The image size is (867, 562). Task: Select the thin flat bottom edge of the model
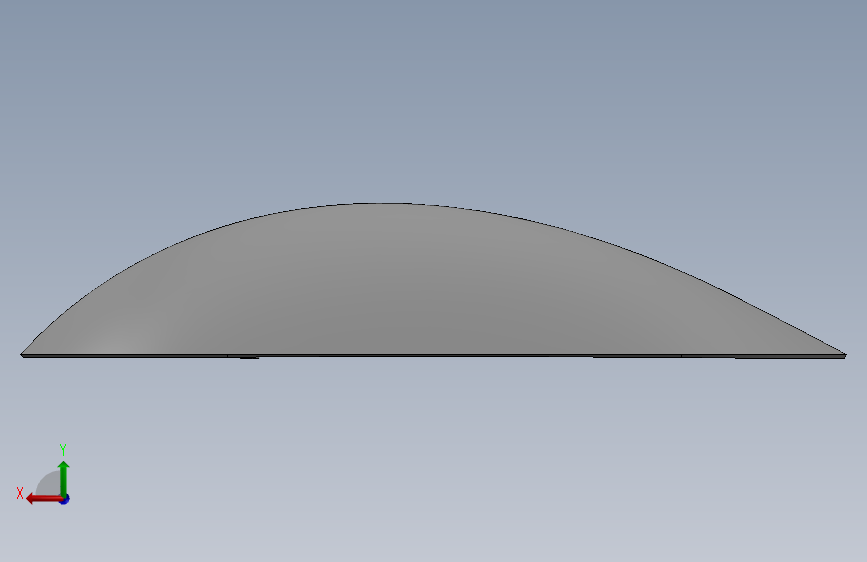[434, 356]
